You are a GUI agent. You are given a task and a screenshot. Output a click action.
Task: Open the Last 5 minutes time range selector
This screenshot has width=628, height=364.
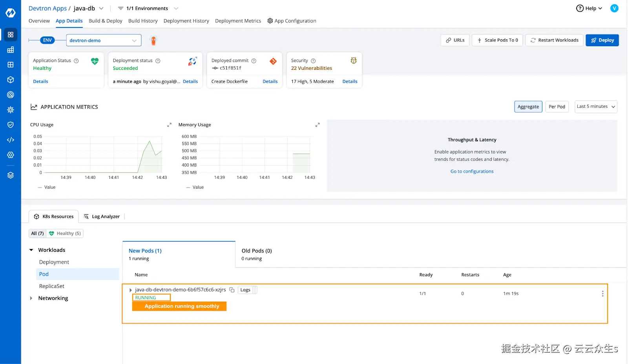595,106
